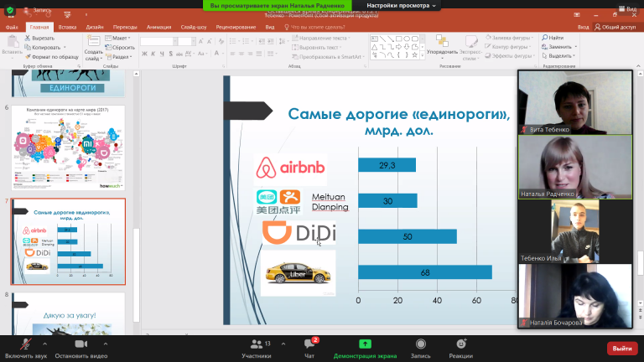Toggle italic К formatting in ribbon
This screenshot has width=644, height=362.
click(153, 54)
